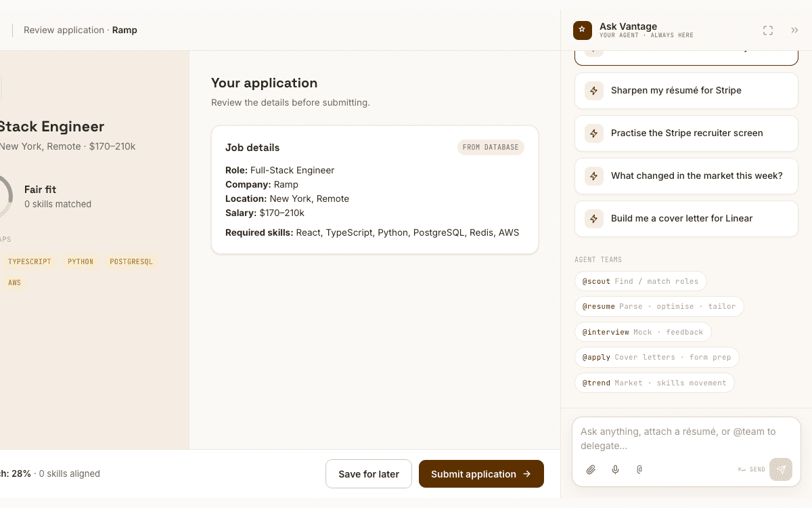The image size is (812, 508).
Task: Click the '0 skills aligned' footer text
Action: click(x=69, y=474)
